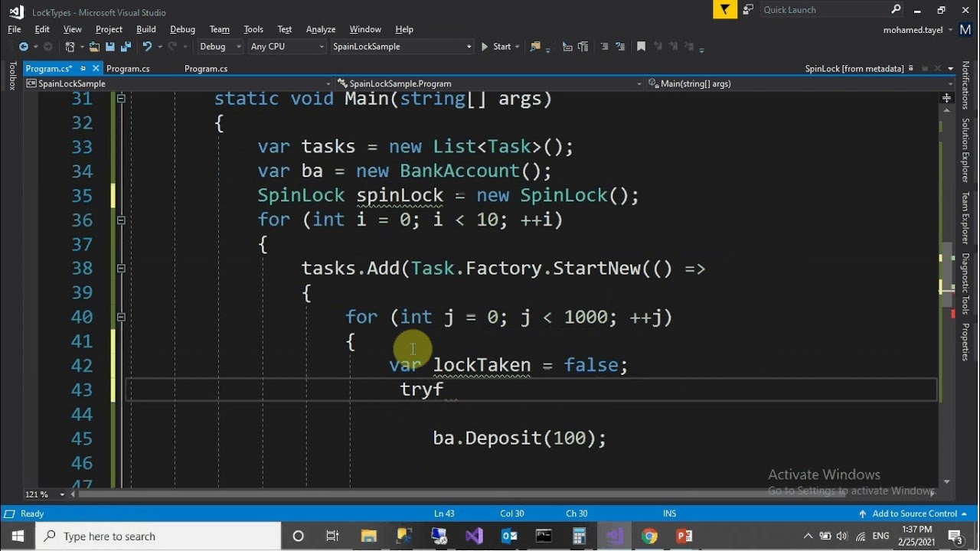Open the dropdown arrow next to Start
The width and height of the screenshot is (980, 551).
[x=518, y=47]
